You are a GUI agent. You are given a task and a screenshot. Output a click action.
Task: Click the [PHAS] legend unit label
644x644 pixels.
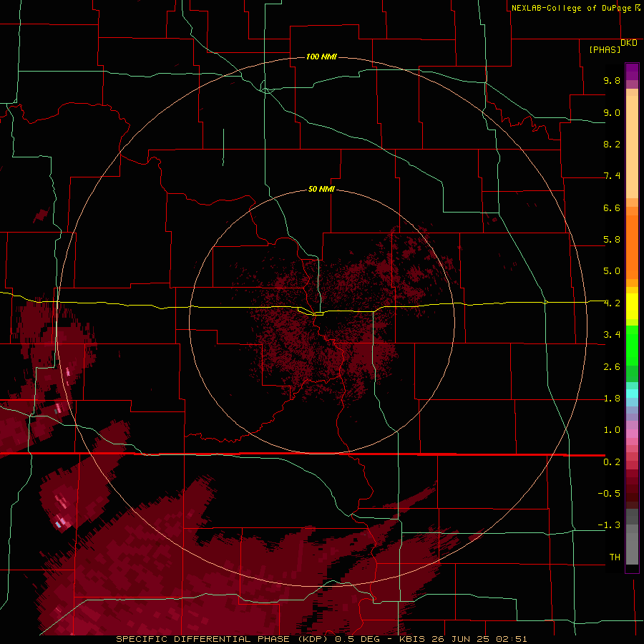click(605, 49)
